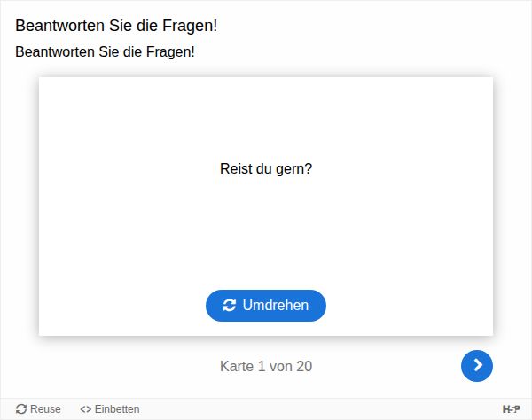532x420 pixels.
Task: Open the Einbetten embed link
Action: [x=110, y=409]
